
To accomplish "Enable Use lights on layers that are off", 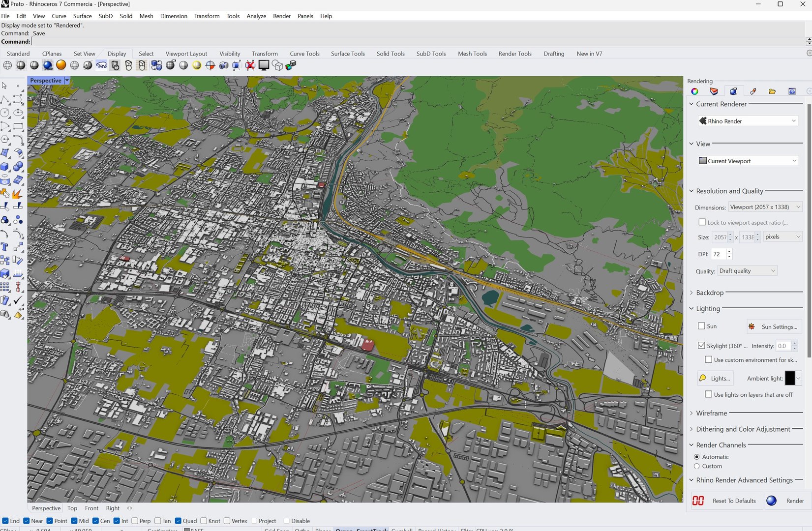I will 708,394.
